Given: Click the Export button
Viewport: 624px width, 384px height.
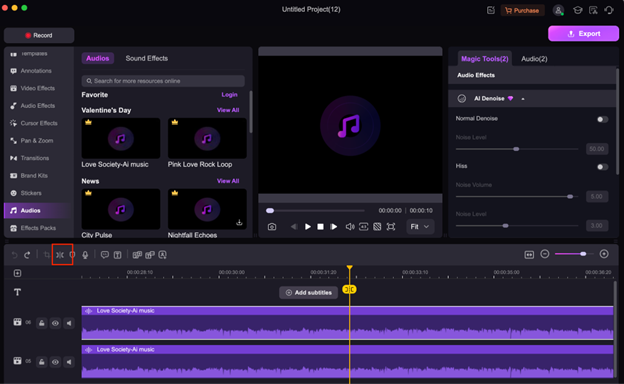Looking at the screenshot, I should point(583,34).
